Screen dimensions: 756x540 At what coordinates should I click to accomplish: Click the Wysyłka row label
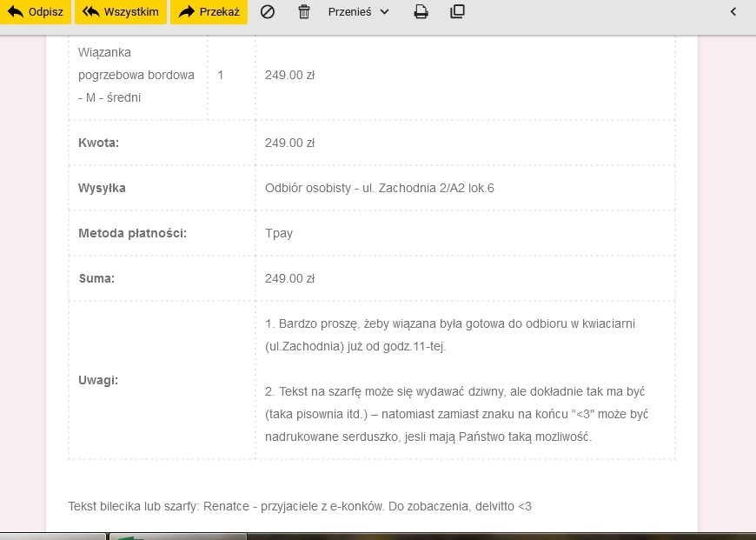click(102, 188)
